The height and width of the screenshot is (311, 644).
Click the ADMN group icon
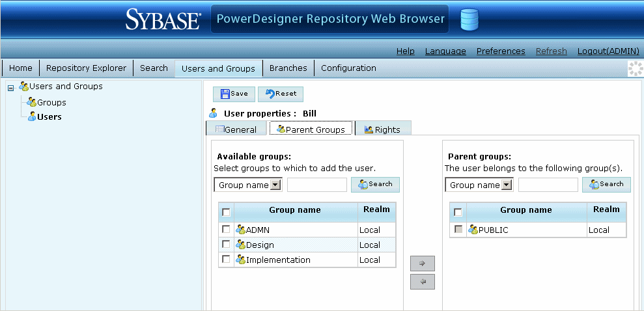(x=240, y=230)
